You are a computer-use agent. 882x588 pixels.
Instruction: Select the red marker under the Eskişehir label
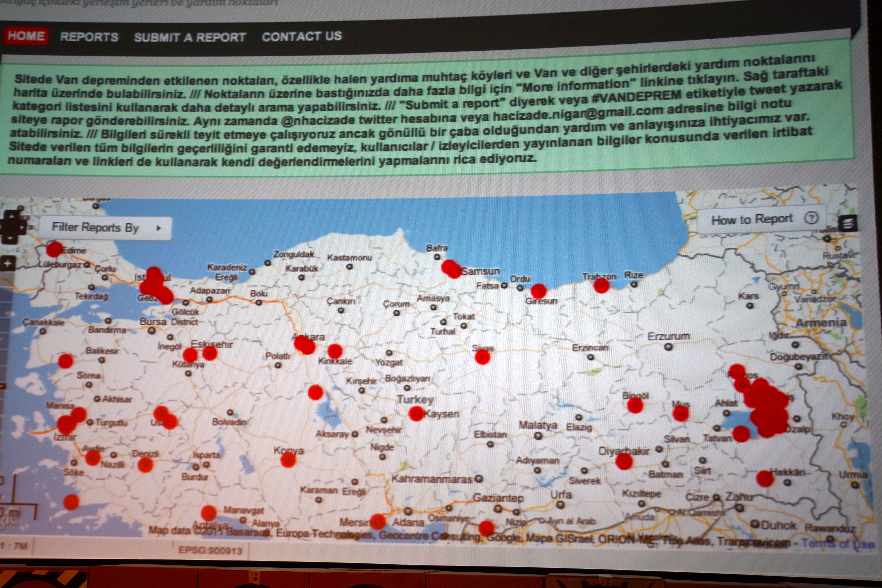coord(210,353)
